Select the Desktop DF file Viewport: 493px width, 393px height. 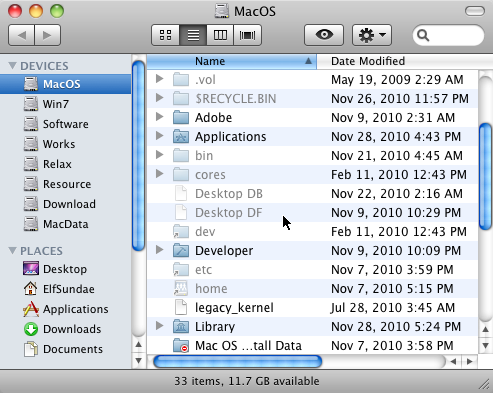(x=312, y=212)
